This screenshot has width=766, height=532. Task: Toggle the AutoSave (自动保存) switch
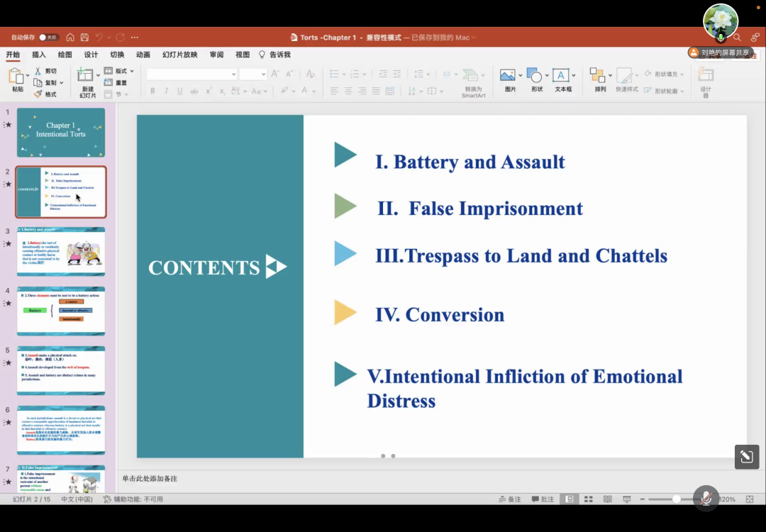point(48,38)
